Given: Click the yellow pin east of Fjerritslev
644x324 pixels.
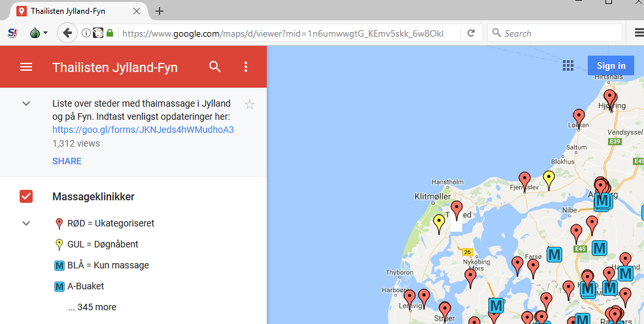Looking at the screenshot, I should 549,179.
